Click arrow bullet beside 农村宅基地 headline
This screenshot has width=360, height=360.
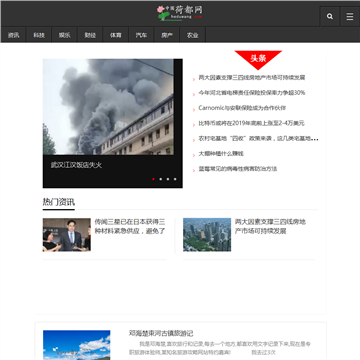[x=194, y=140]
